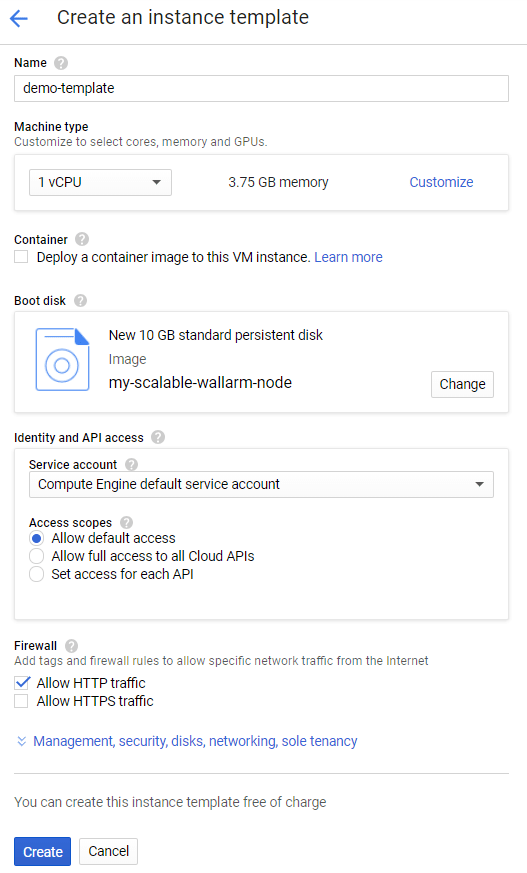Expand Management, security, disks, networking section
The height and width of the screenshot is (873, 527).
(187, 741)
